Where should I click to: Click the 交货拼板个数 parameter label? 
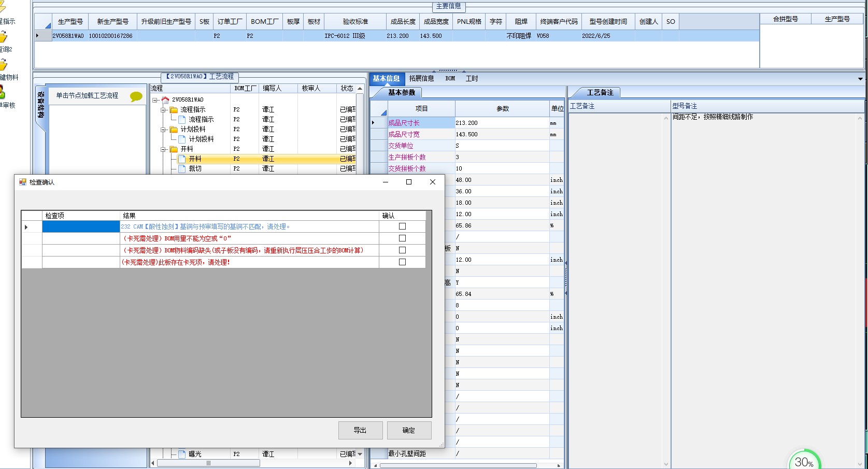407,168
